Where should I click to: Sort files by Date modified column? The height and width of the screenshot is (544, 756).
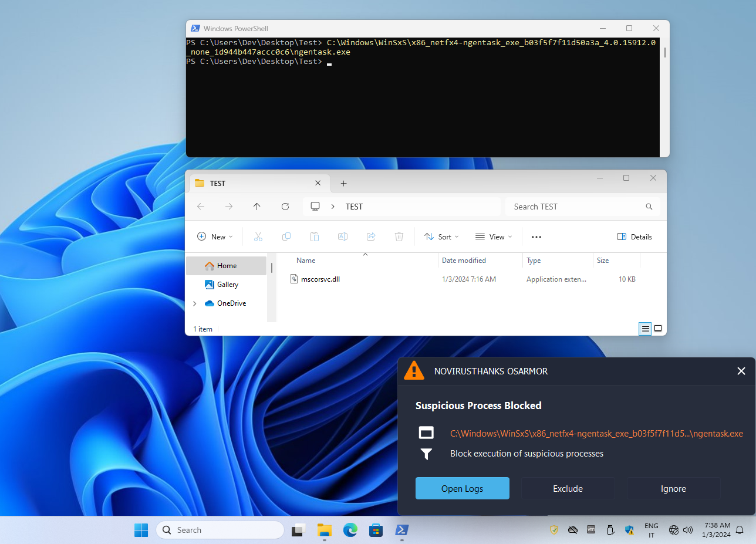point(464,261)
